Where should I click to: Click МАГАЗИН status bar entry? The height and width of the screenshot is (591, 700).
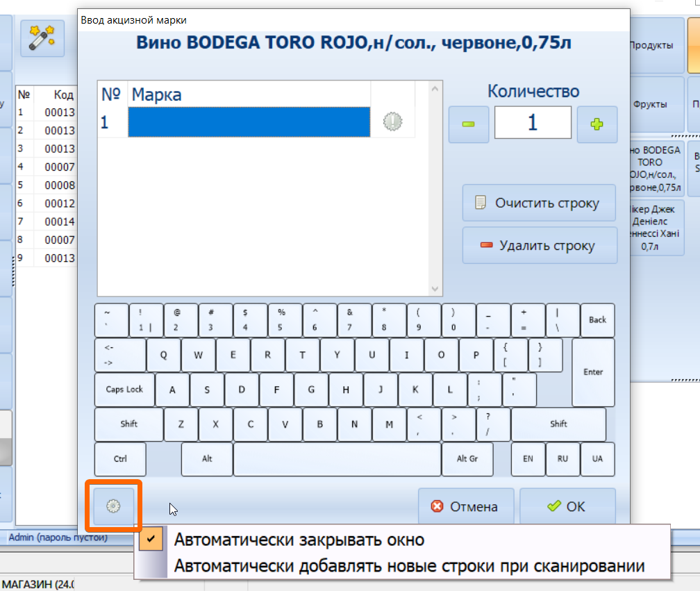point(38,584)
